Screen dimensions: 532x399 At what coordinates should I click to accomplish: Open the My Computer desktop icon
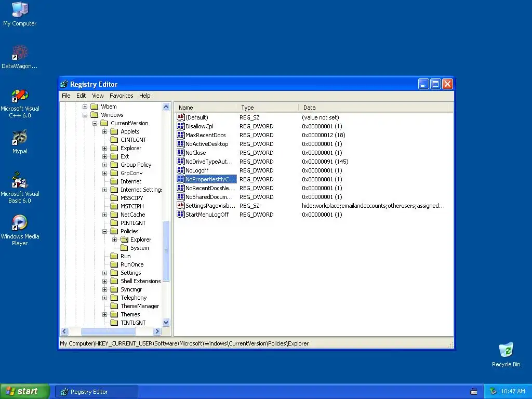click(20, 14)
